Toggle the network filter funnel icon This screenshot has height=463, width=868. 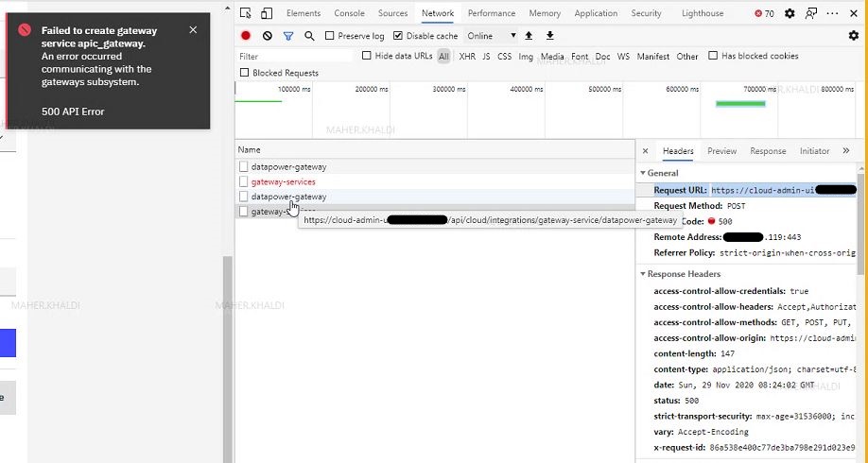[288, 36]
